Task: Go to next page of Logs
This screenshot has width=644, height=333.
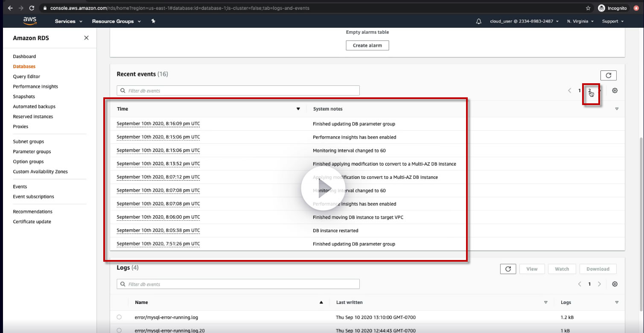Action: [599, 284]
